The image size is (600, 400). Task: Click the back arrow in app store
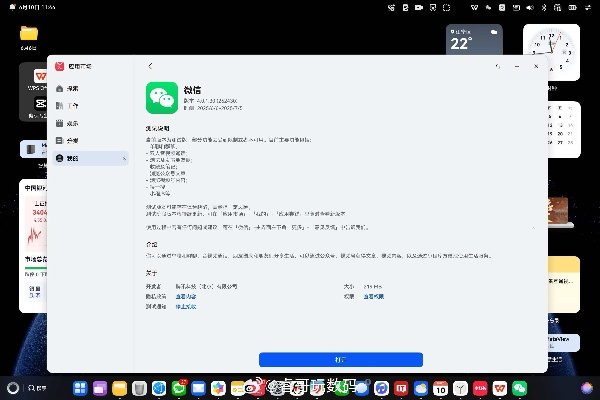pos(150,66)
